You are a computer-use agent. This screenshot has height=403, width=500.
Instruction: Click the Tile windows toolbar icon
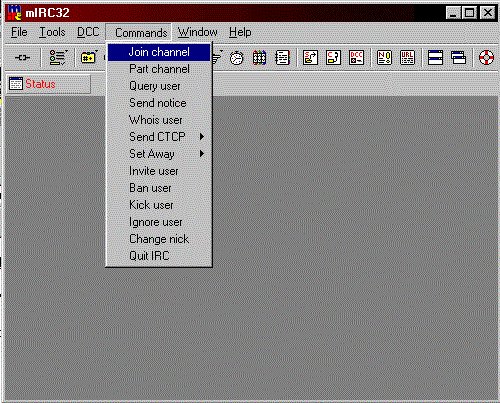435,58
